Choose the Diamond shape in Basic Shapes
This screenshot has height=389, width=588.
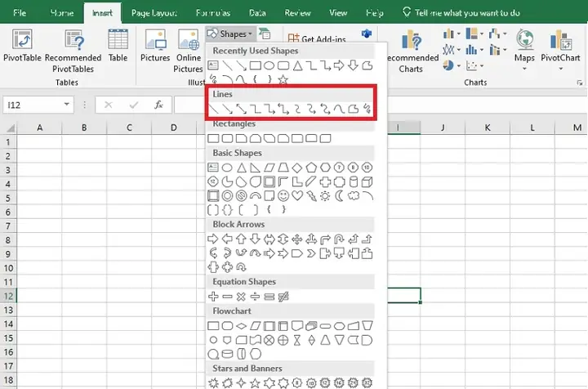tap(297, 168)
